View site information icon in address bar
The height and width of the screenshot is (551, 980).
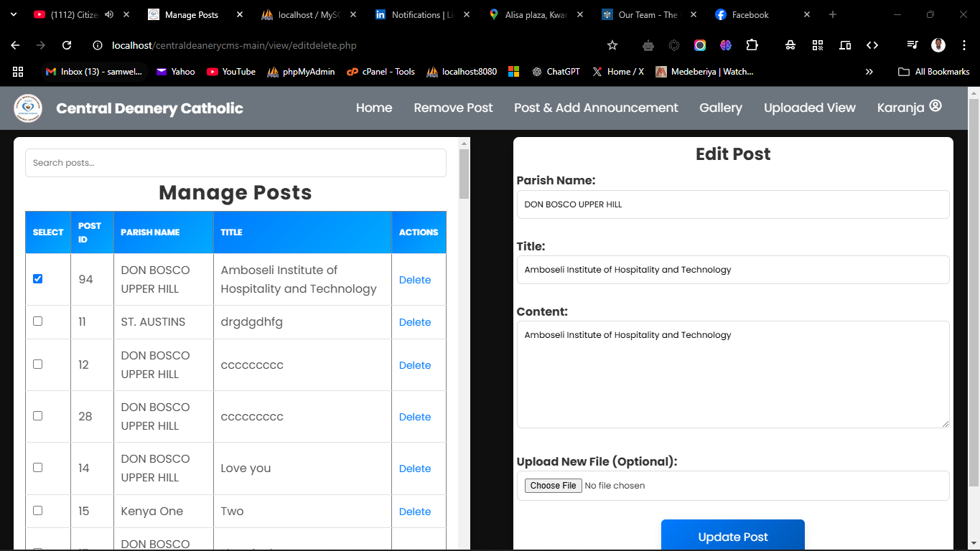click(x=98, y=45)
